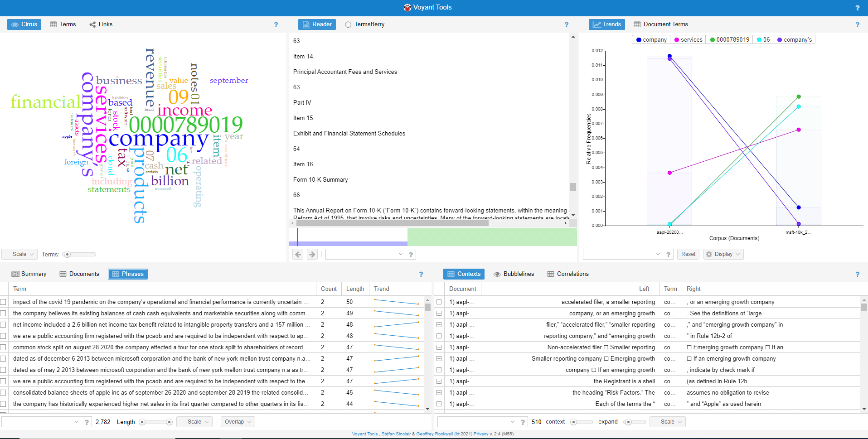
Task: Open the Trends Display menu
Action: 723,254
